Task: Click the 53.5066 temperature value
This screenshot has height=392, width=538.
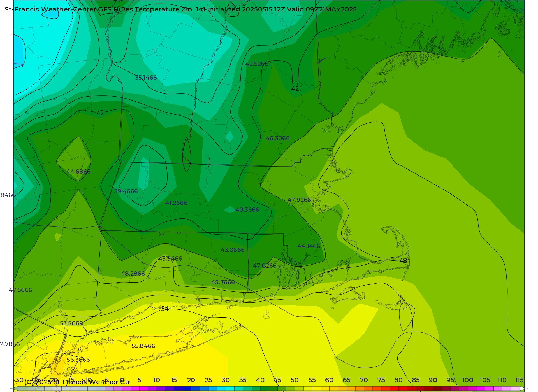Action: click(x=71, y=323)
